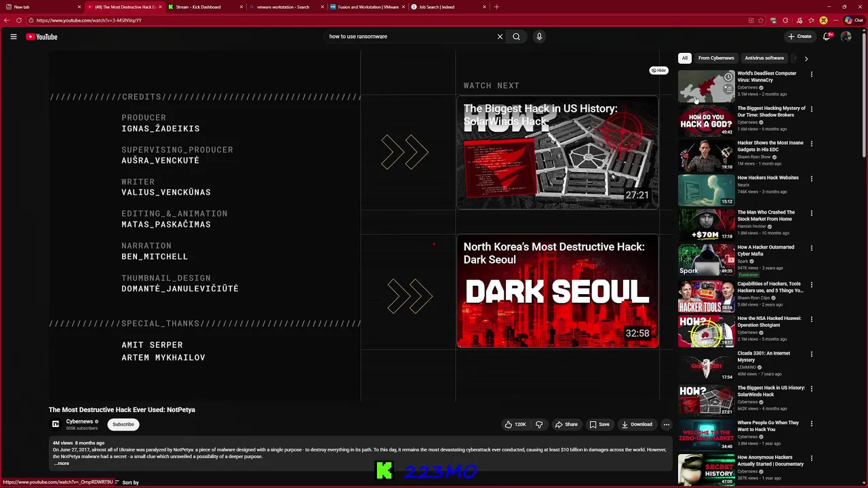The height and width of the screenshot is (488, 868).
Task: Click the browser address bar URL
Action: click(88, 20)
